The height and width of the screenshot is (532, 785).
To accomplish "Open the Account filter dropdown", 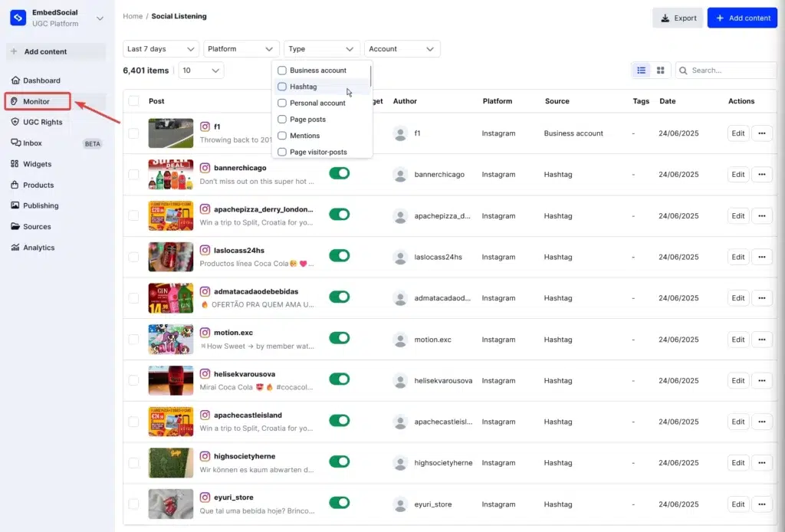I will point(402,48).
